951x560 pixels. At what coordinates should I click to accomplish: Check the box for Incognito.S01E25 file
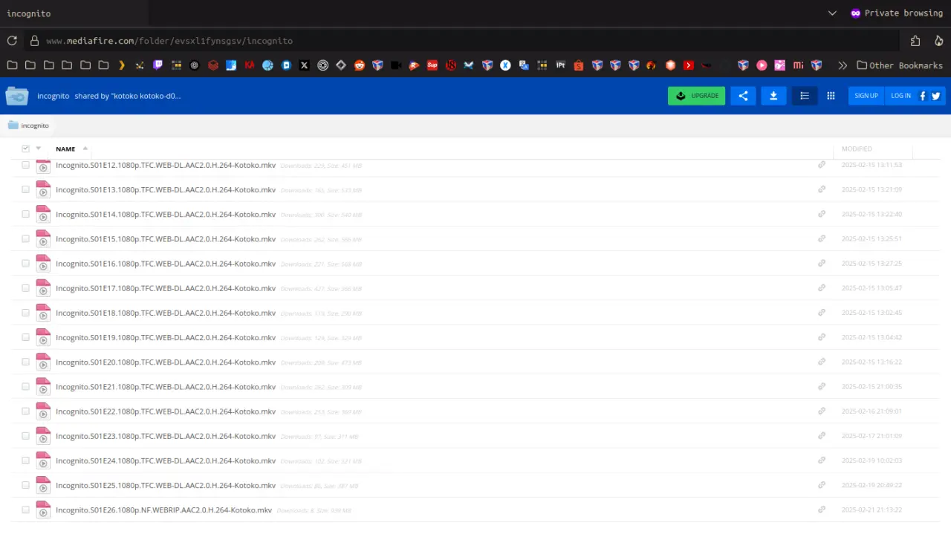[x=26, y=485]
